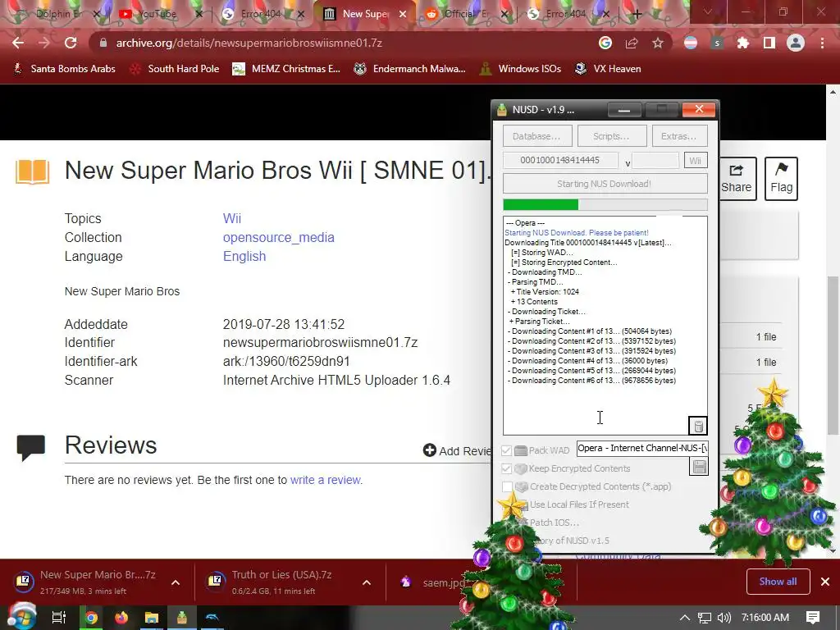The image size is (840, 630).
Task: Switch to Dolphin emulator on the taskbar
Action: click(x=212, y=618)
